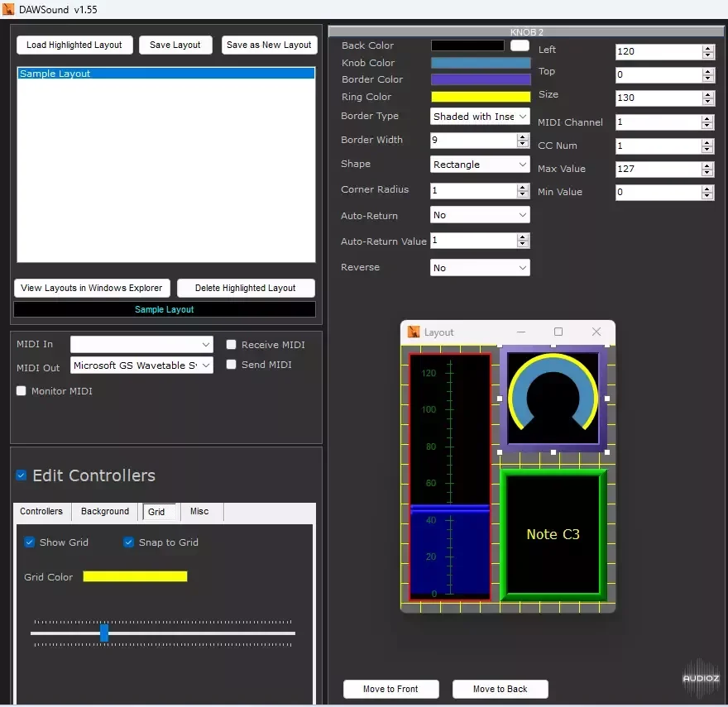728x707 pixels.
Task: Enable the Receive MIDI checkbox
Action: [x=231, y=345]
